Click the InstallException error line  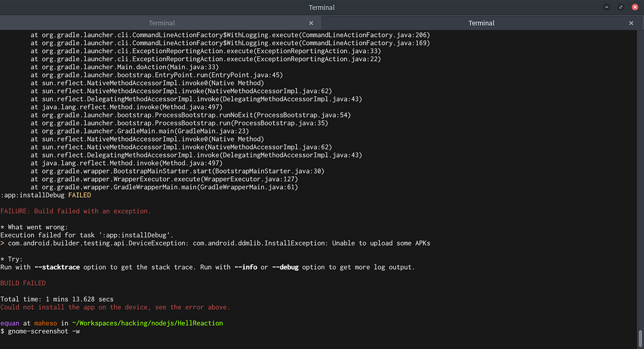(215, 243)
